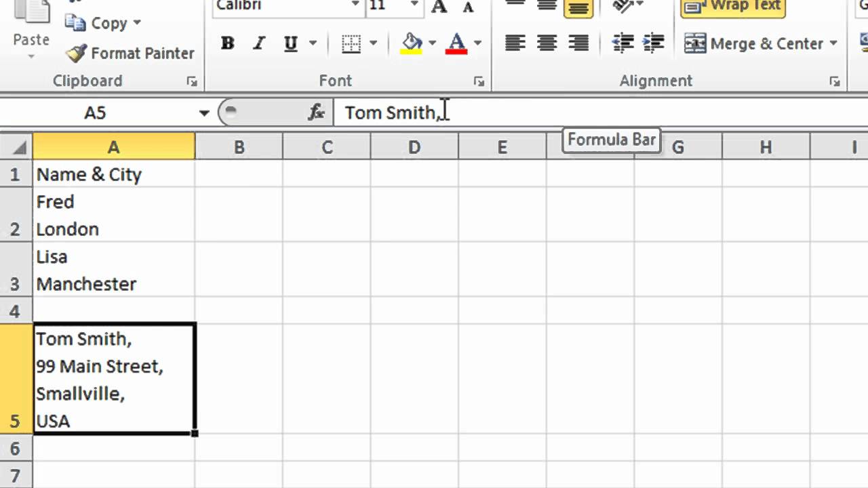Apply the Borders button

[351, 44]
